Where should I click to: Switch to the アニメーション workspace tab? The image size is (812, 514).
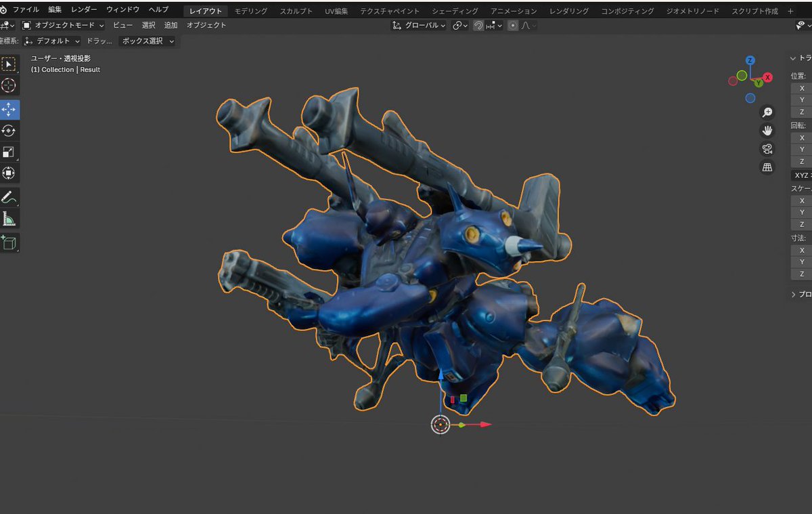click(x=514, y=12)
